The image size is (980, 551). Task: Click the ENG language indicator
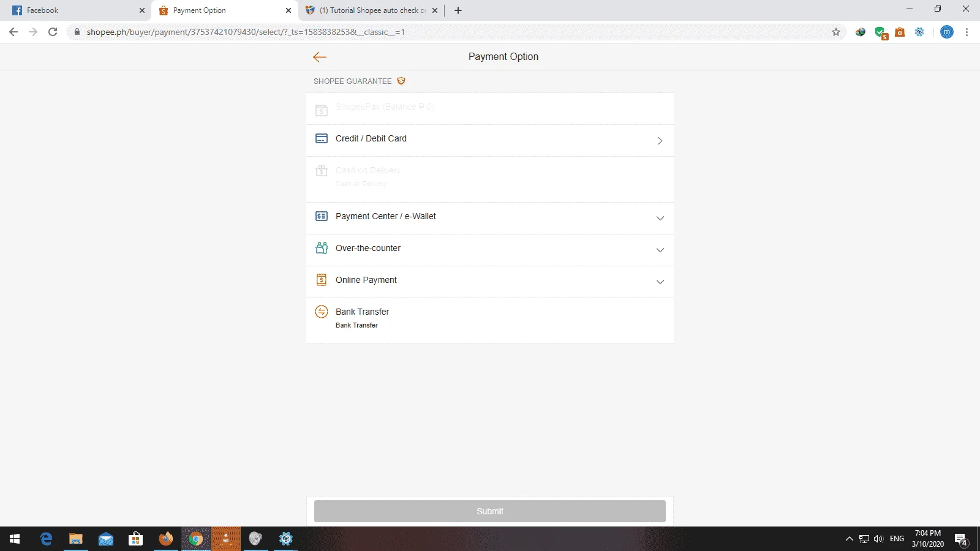click(897, 539)
